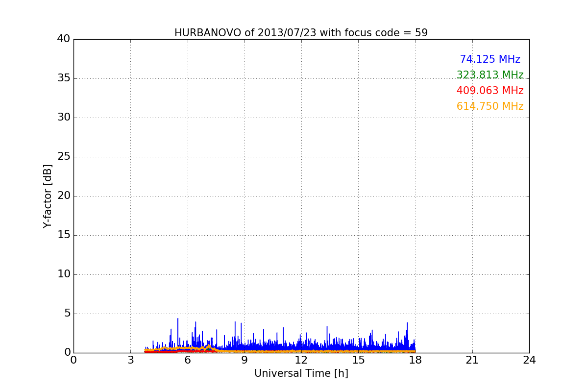Click the 18 hour tick label
This screenshot has height=392, width=588.
click(x=415, y=360)
